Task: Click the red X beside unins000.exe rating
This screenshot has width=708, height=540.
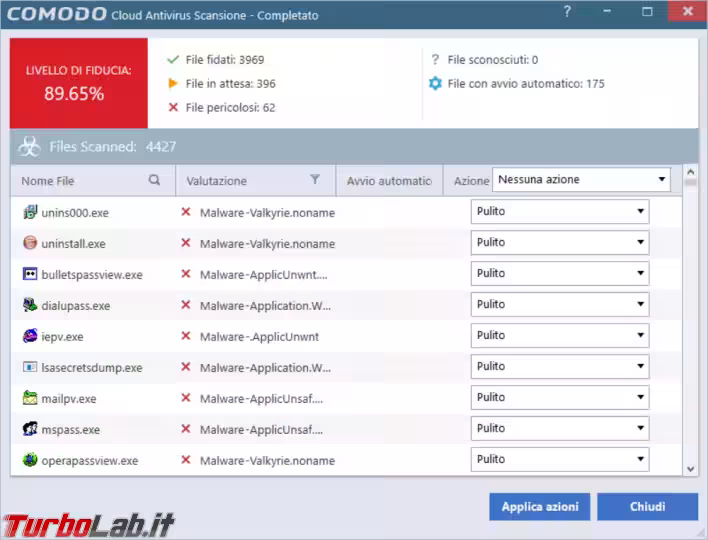Action: coord(186,212)
